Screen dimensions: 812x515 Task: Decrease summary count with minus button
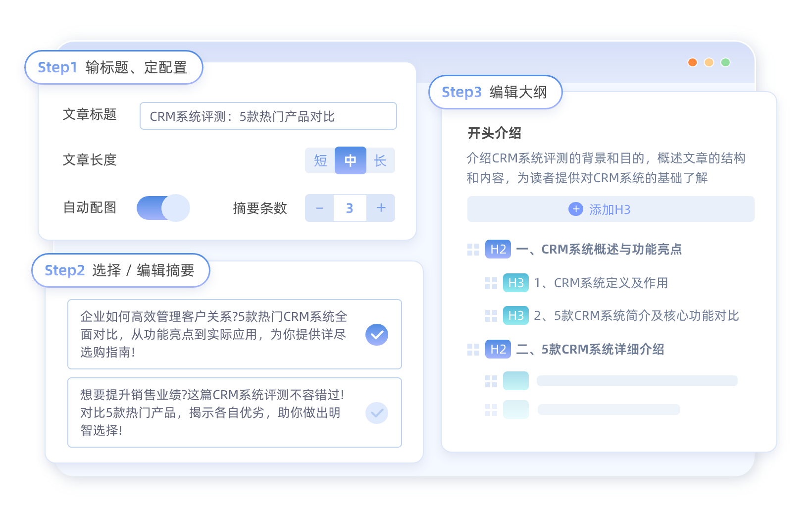tap(319, 208)
